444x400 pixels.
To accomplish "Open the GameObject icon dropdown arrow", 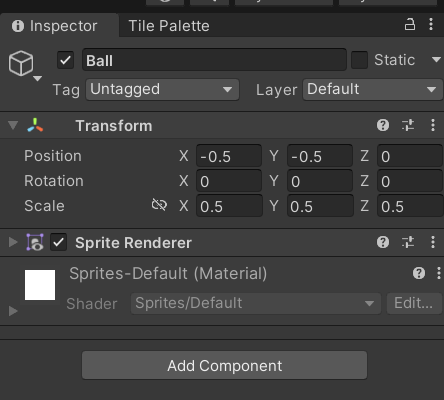I will pos(37,79).
